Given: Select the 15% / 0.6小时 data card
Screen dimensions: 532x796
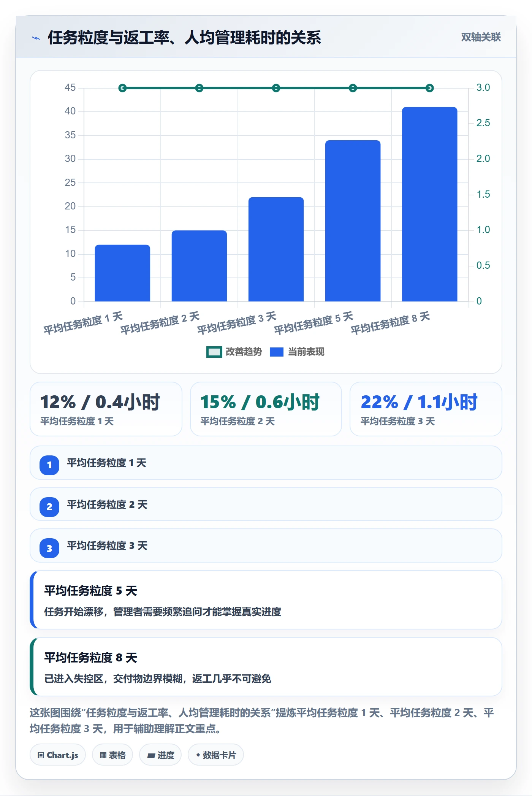Looking at the screenshot, I should point(266,409).
